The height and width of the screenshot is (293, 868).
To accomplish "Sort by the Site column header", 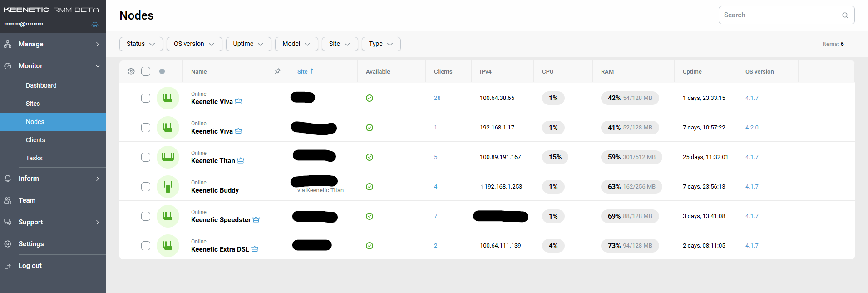I will tap(302, 72).
